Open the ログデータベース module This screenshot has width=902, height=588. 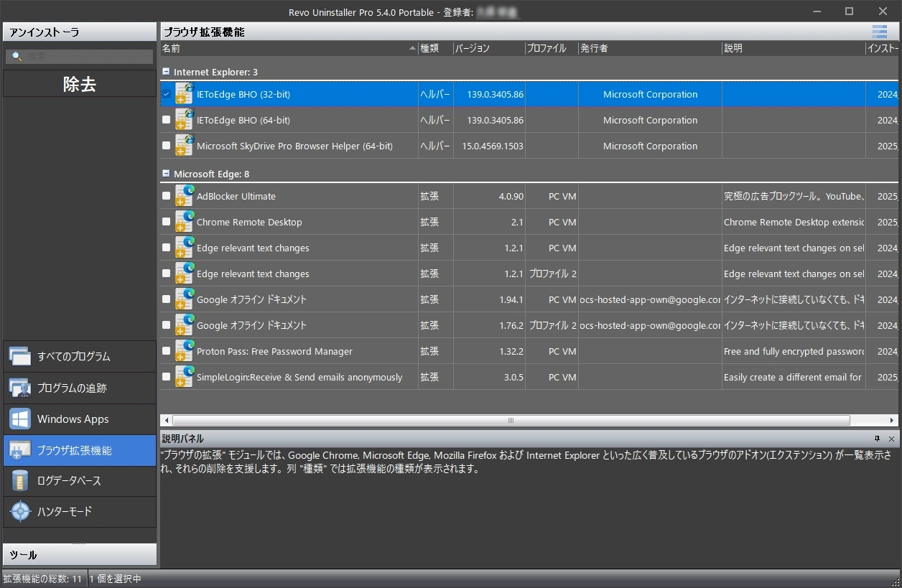click(80, 480)
